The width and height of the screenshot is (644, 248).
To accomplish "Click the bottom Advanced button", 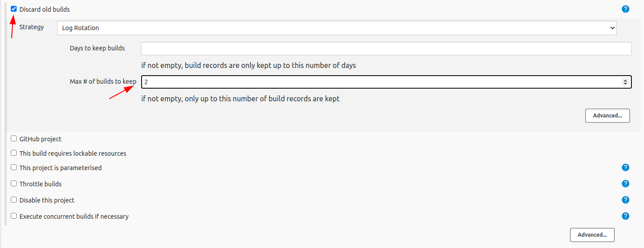I will point(592,235).
